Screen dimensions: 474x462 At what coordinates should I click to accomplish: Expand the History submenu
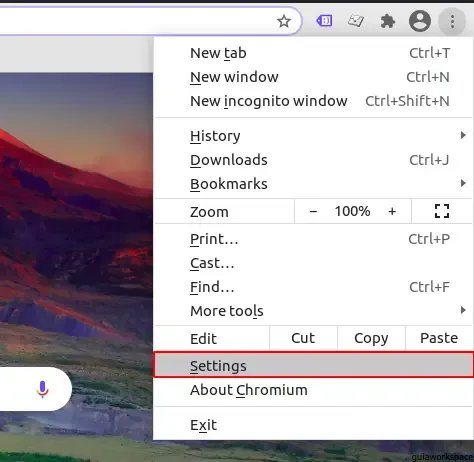click(313, 136)
